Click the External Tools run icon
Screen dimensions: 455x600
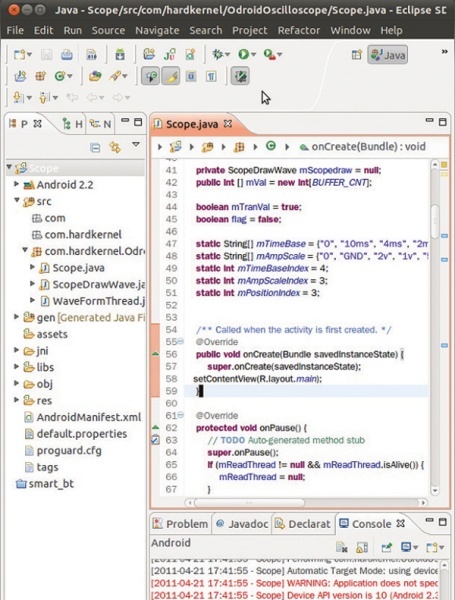tap(269, 54)
